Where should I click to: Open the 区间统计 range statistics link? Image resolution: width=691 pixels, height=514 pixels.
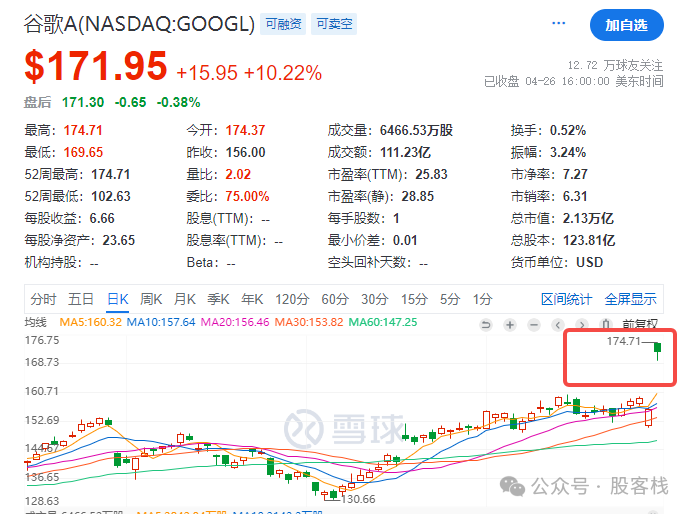pos(567,299)
